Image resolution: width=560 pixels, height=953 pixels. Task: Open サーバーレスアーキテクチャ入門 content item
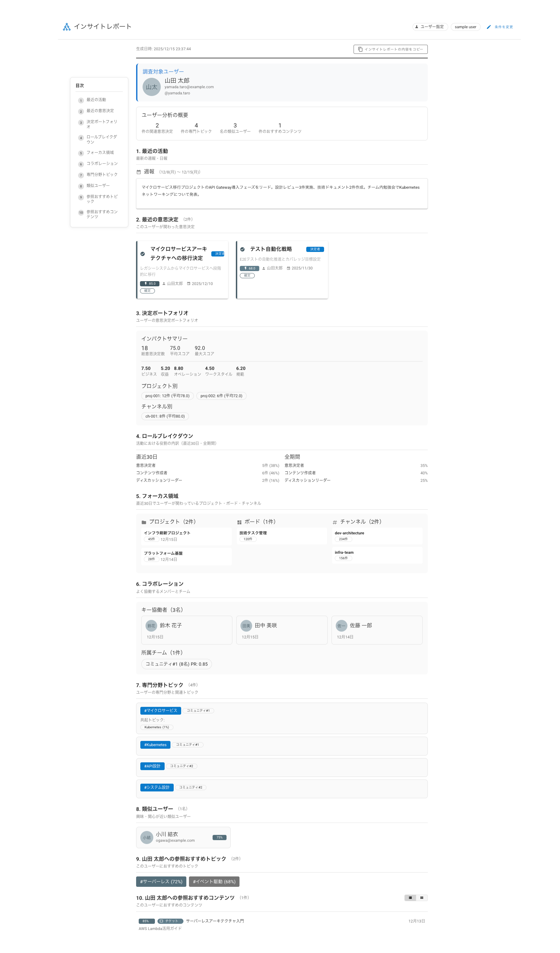click(215, 921)
